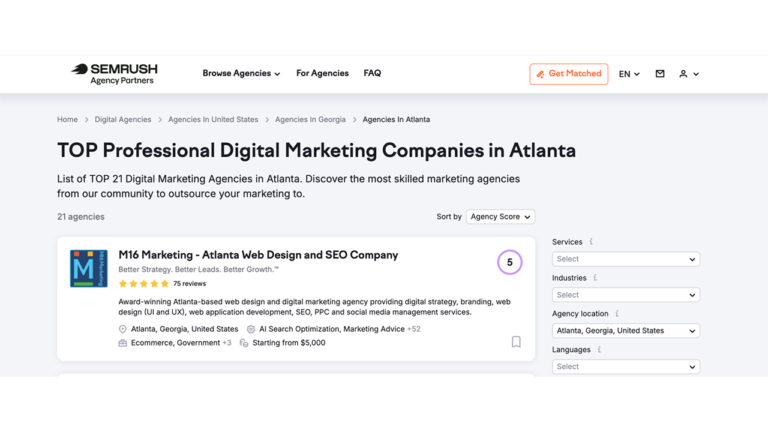Go to For Agencies page

[322, 73]
